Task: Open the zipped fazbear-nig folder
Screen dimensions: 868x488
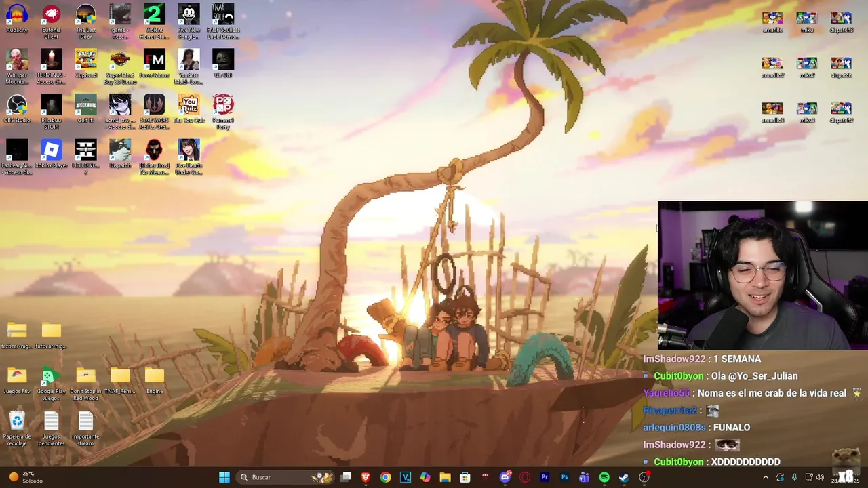Action: pos(17,335)
